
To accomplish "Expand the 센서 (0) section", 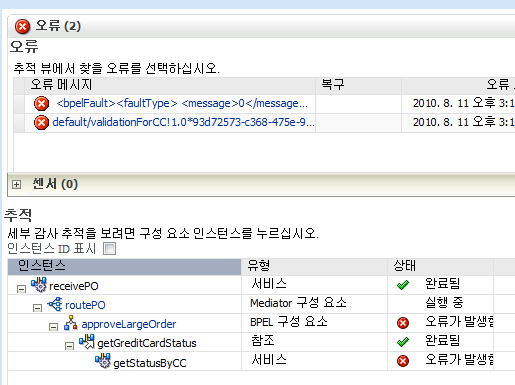I will pyautogui.click(x=16, y=184).
